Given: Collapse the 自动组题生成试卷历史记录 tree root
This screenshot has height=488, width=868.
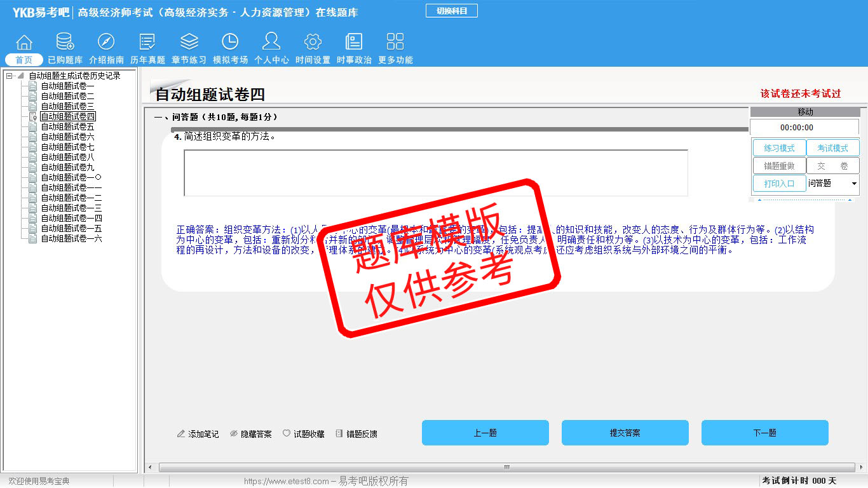Looking at the screenshot, I should click(10, 76).
